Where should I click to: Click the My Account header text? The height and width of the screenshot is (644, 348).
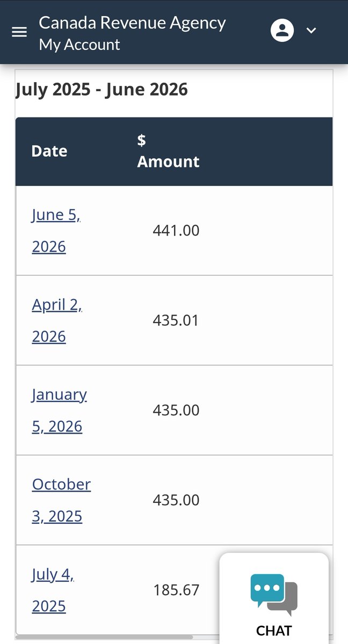tap(79, 45)
